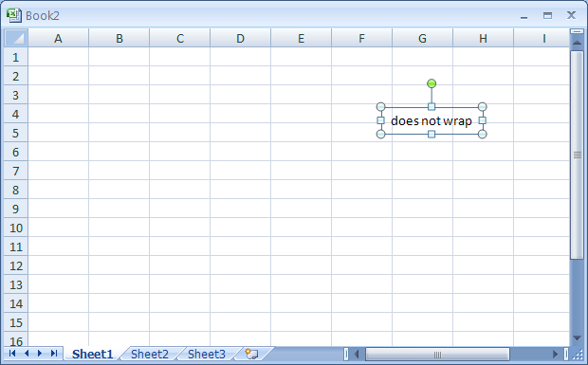Click inside the 'does not wrap' text box
This screenshot has width=588, height=365.
[x=432, y=120]
